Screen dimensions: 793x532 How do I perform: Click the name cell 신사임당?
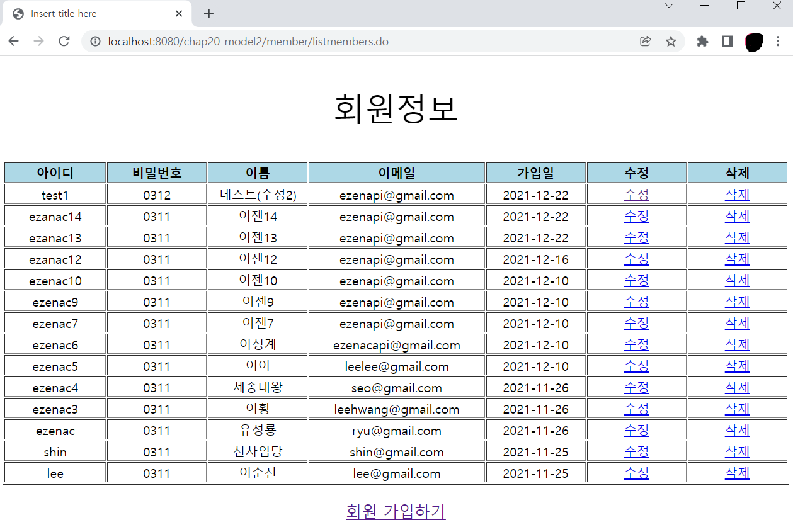258,451
